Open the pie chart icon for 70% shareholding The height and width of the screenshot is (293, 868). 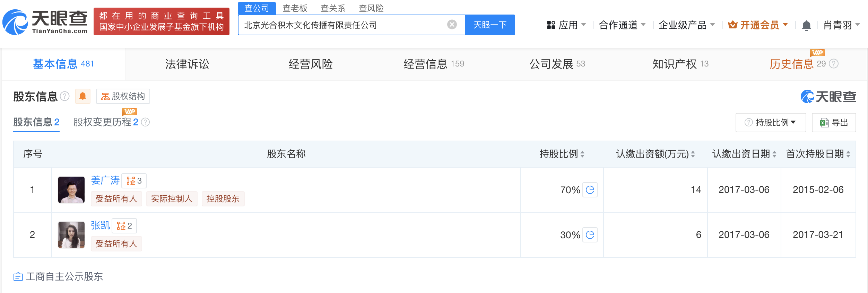click(590, 190)
